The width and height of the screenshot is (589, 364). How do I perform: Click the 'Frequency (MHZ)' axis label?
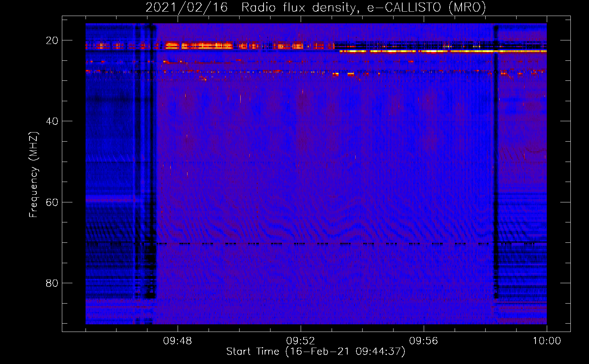(x=33, y=175)
